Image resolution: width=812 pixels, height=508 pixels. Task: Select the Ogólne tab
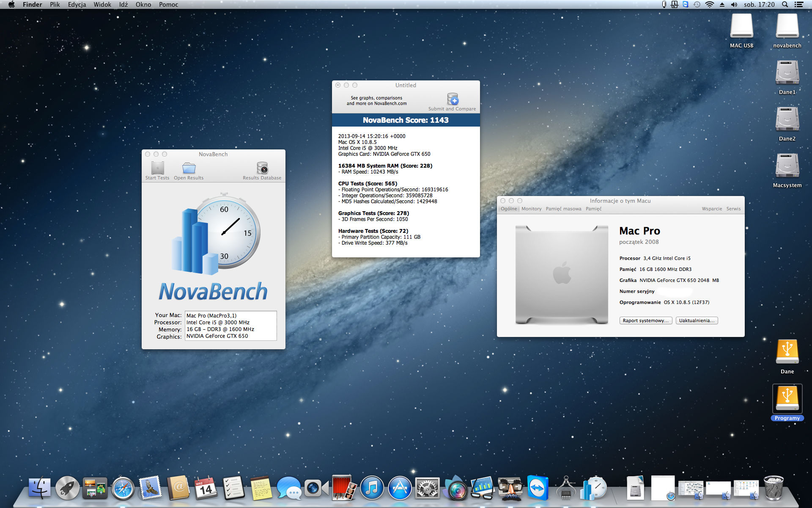(x=509, y=209)
